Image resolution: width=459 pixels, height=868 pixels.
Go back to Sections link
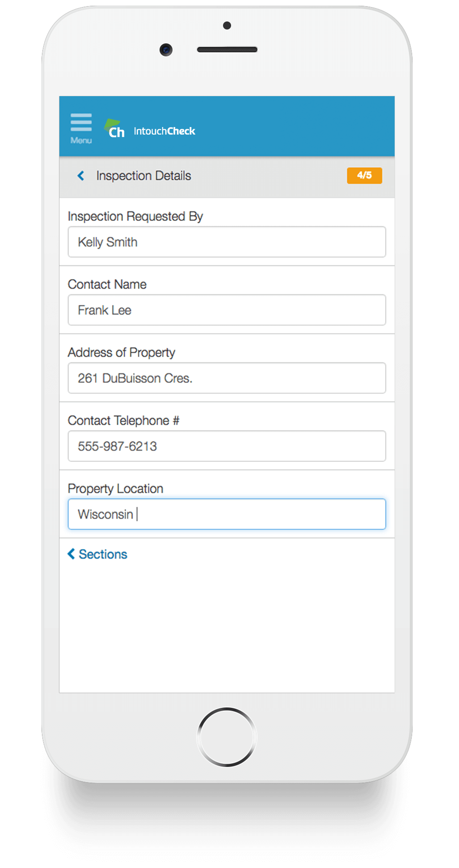tap(97, 554)
